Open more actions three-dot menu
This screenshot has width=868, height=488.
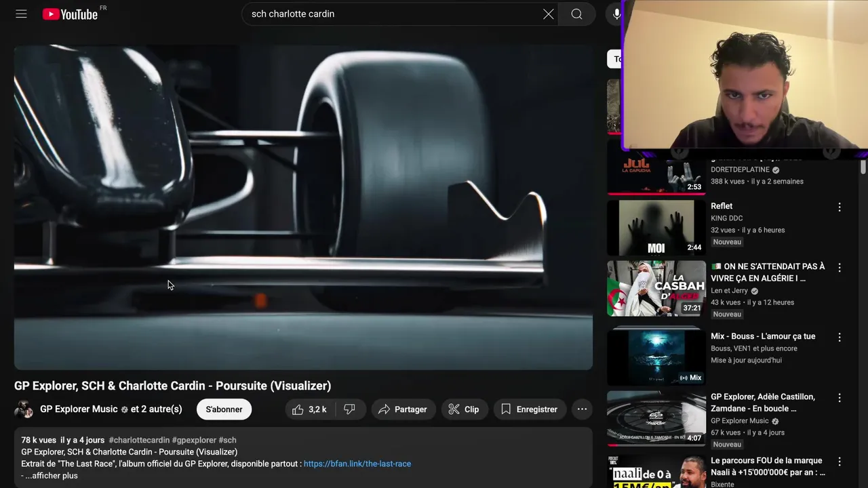click(582, 409)
